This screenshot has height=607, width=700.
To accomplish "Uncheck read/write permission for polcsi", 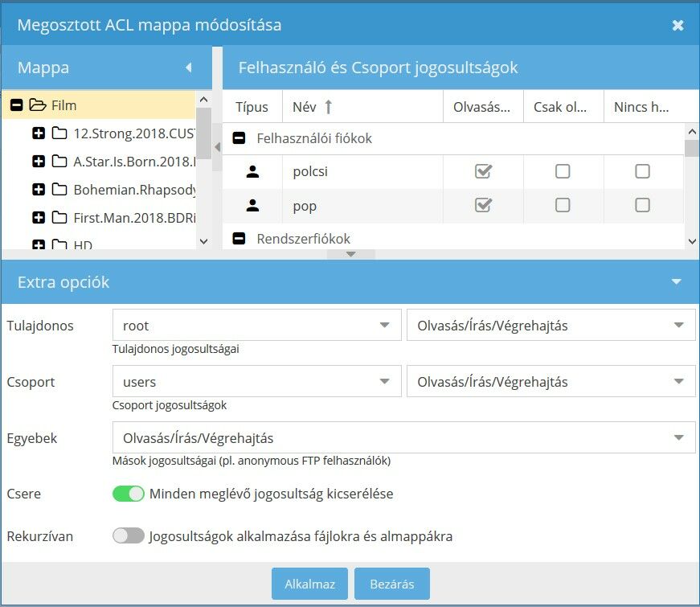I will [x=483, y=171].
